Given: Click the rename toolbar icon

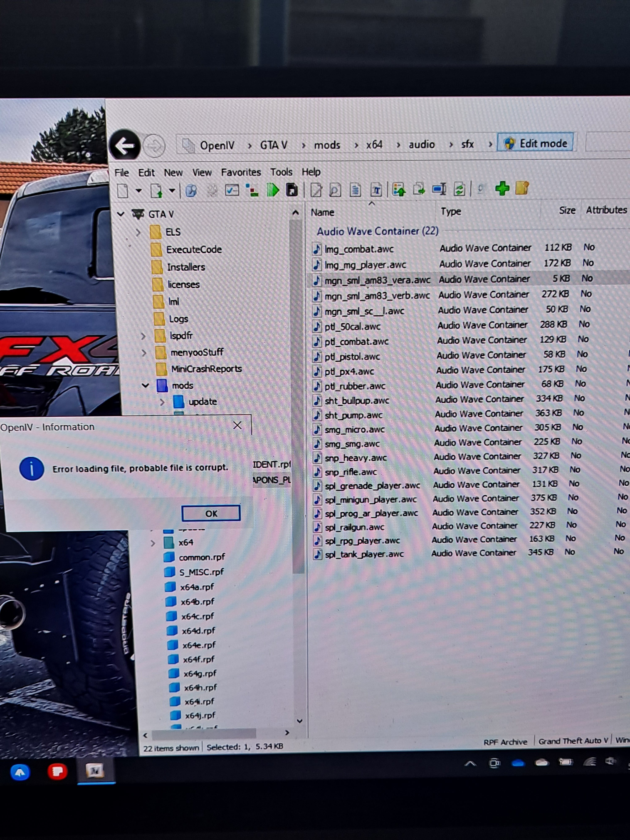Looking at the screenshot, I should 439,189.
